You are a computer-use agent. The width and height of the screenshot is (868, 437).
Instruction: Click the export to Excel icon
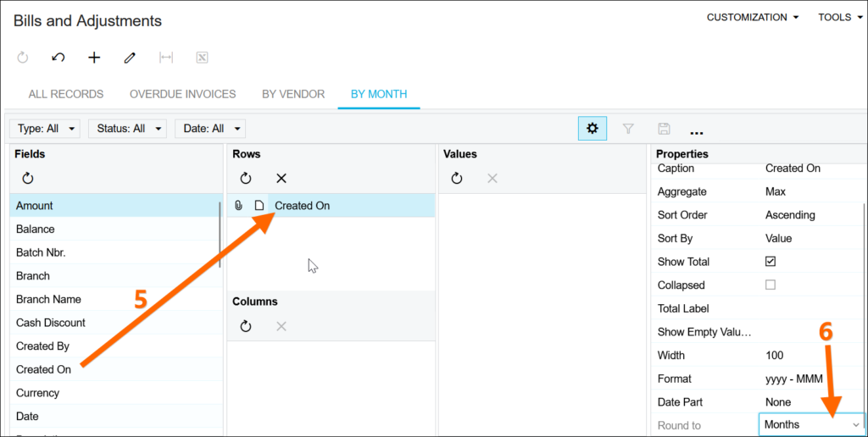point(202,58)
